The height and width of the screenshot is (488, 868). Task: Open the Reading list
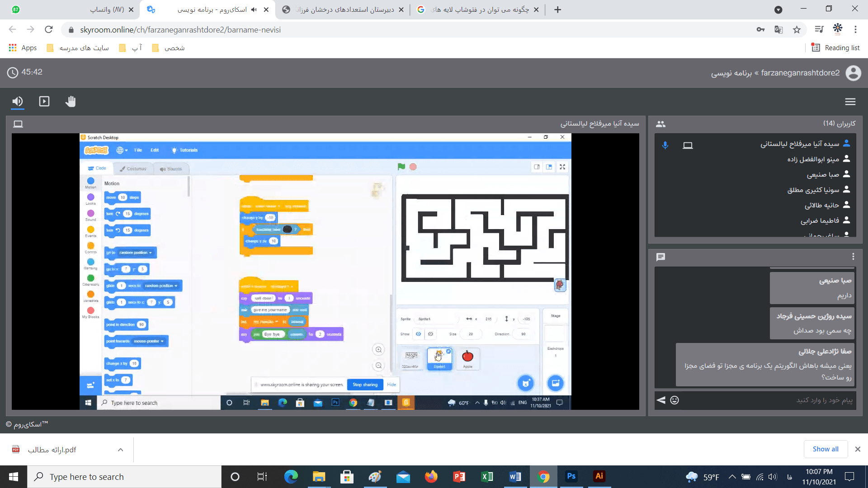tap(835, 48)
